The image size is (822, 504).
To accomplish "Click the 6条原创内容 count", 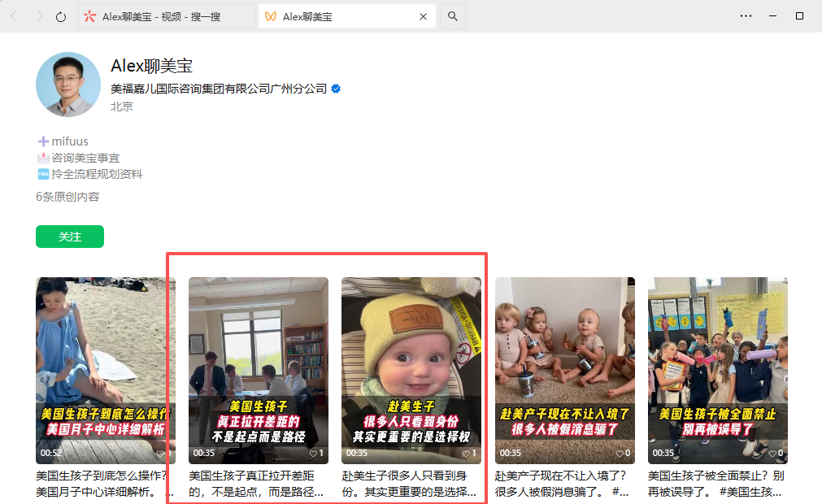I will point(67,197).
